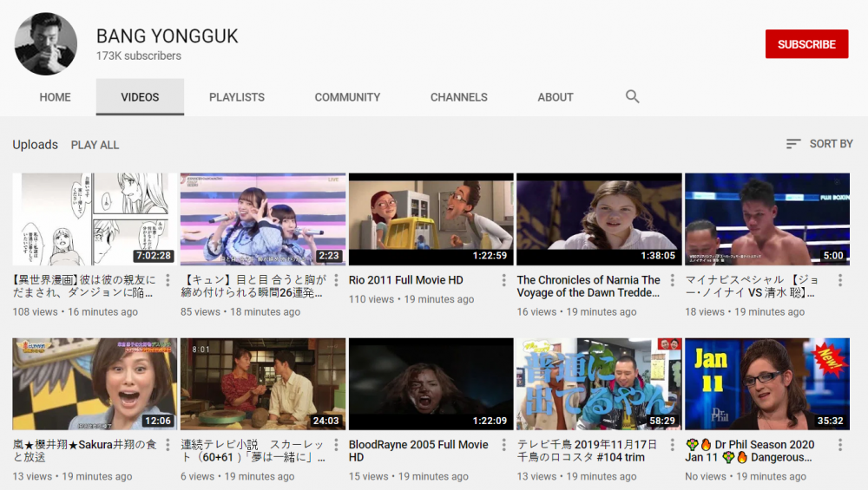The image size is (868, 490).
Task: Open three-dot menu for Narnia video
Action: (672, 280)
